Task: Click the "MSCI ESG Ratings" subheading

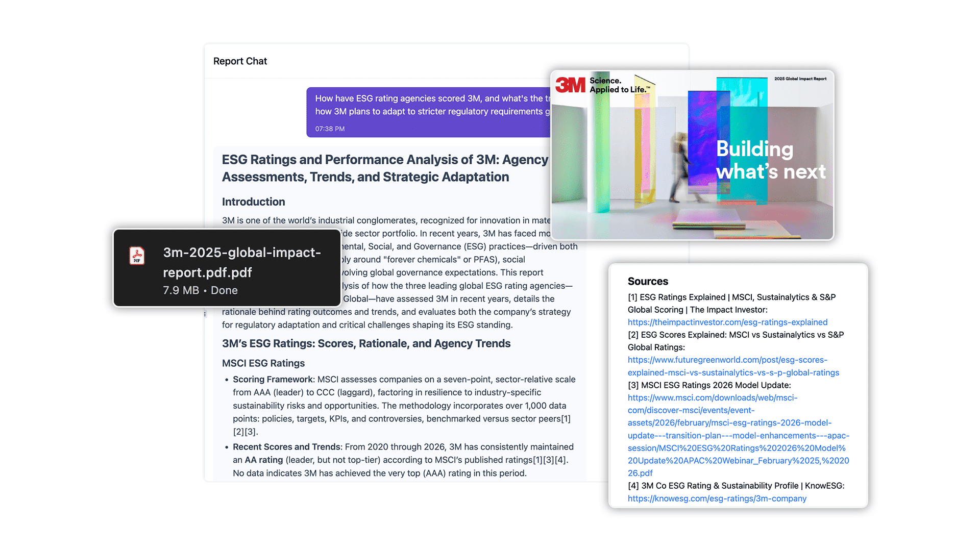Action: [x=263, y=363]
